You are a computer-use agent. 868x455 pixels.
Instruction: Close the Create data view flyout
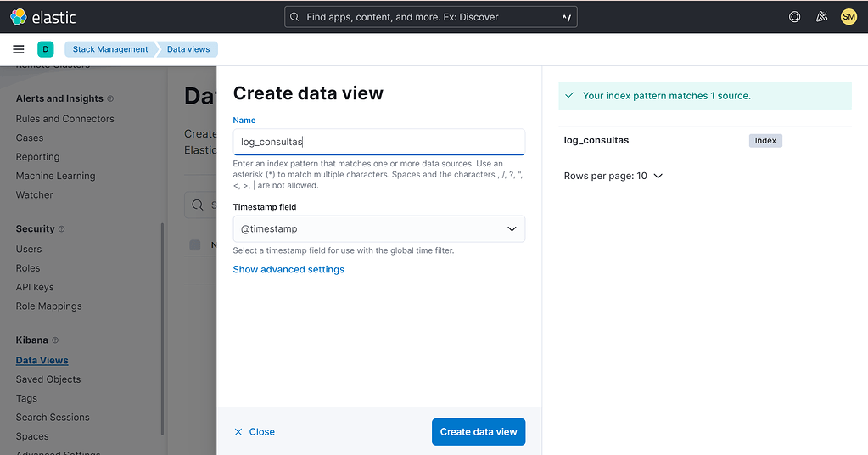point(255,431)
